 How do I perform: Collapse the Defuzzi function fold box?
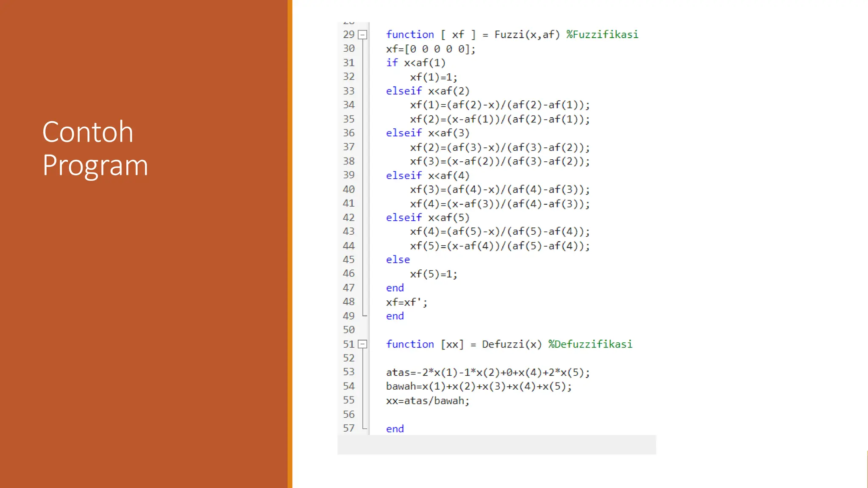click(362, 344)
